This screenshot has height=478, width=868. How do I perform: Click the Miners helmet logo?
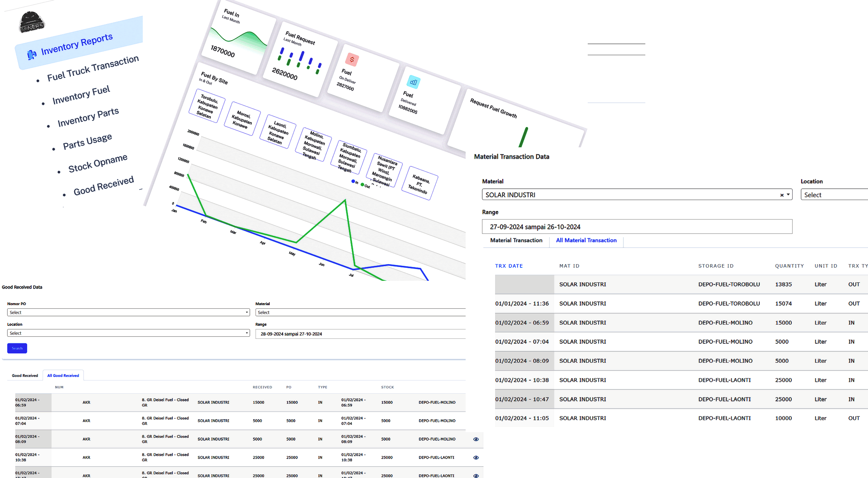[x=31, y=22]
